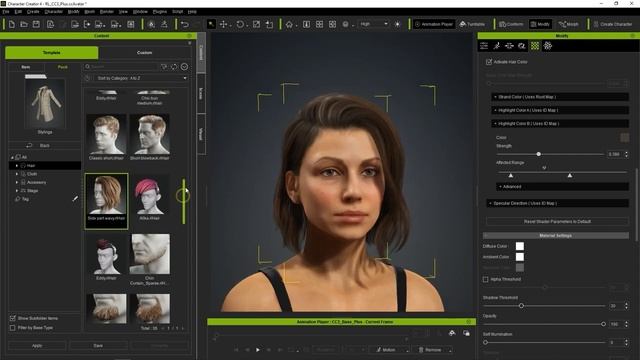This screenshot has width=640, height=360.
Task: Choose the Move tool icon
Action: click(x=223, y=24)
